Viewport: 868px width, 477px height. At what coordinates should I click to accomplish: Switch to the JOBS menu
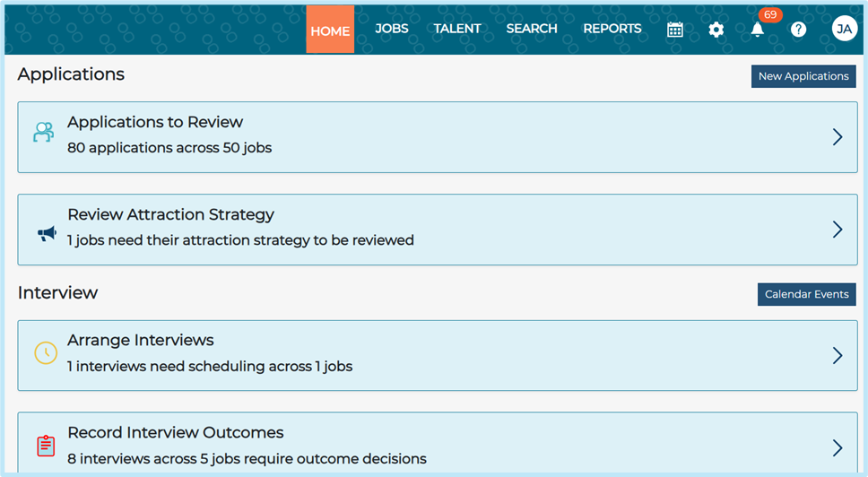point(392,29)
